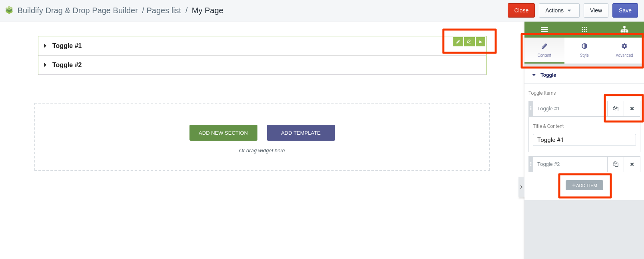Click the Title & Content label
Screen dimensions: 644x259
click(x=548, y=126)
